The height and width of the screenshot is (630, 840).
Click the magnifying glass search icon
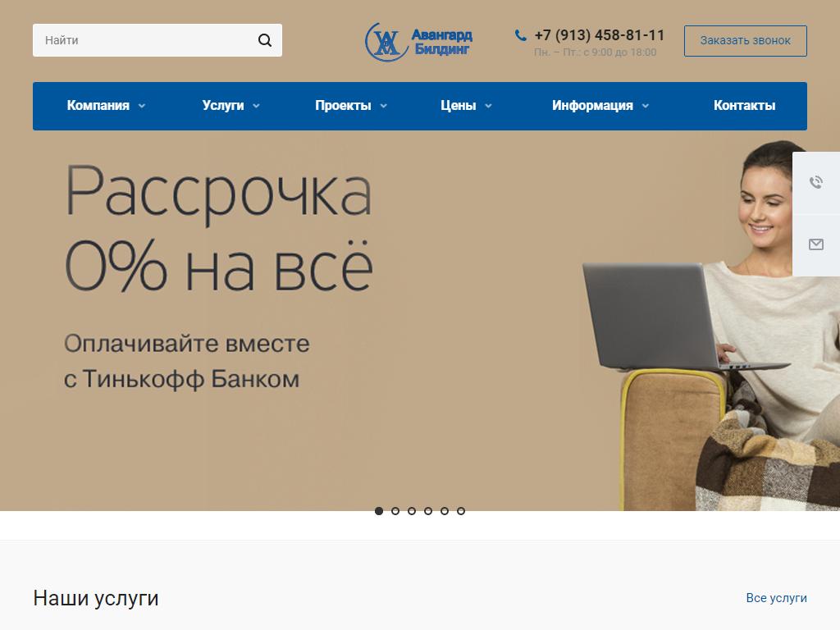(x=265, y=40)
